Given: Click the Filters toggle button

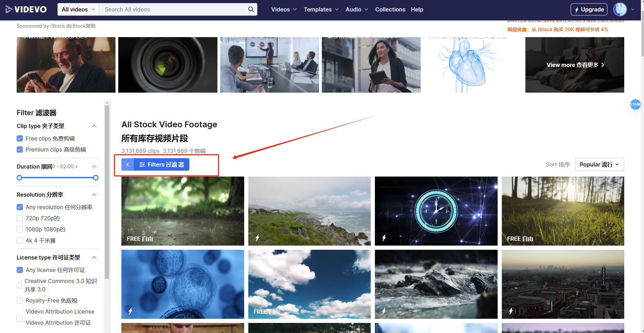Looking at the screenshot, I should 162,164.
